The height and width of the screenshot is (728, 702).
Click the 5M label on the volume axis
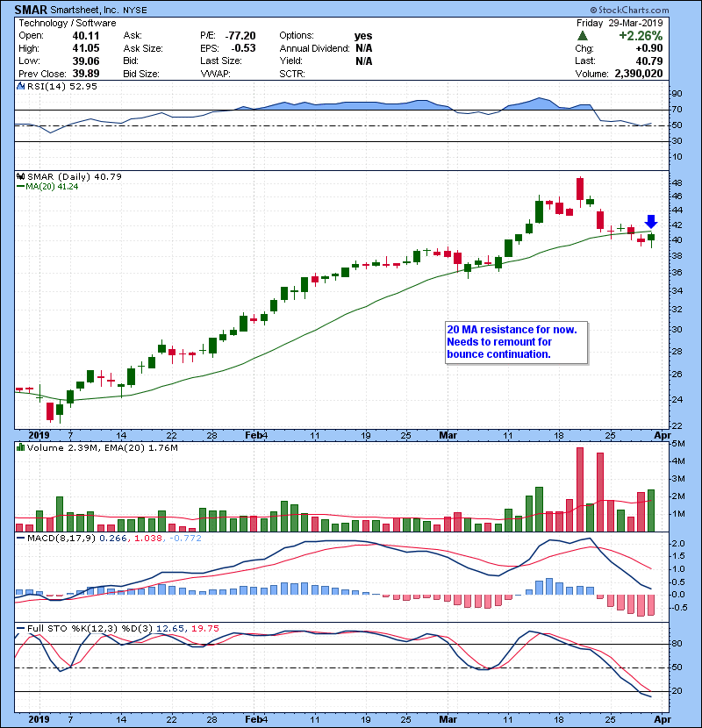pos(678,444)
